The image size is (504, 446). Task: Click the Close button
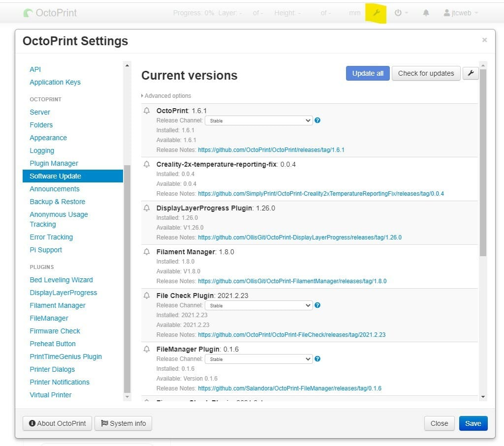point(439,423)
